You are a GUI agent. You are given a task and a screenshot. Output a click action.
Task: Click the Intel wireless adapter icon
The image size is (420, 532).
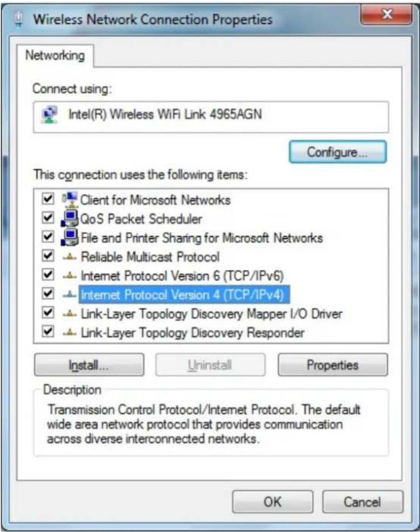tap(49, 115)
